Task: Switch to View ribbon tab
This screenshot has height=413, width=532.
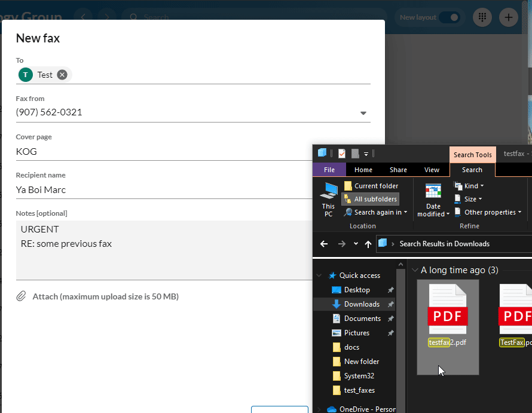Action: 432,170
